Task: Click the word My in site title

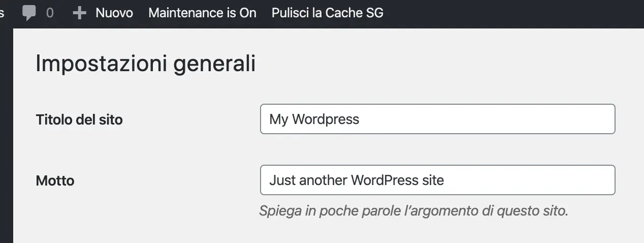Action: [x=278, y=119]
